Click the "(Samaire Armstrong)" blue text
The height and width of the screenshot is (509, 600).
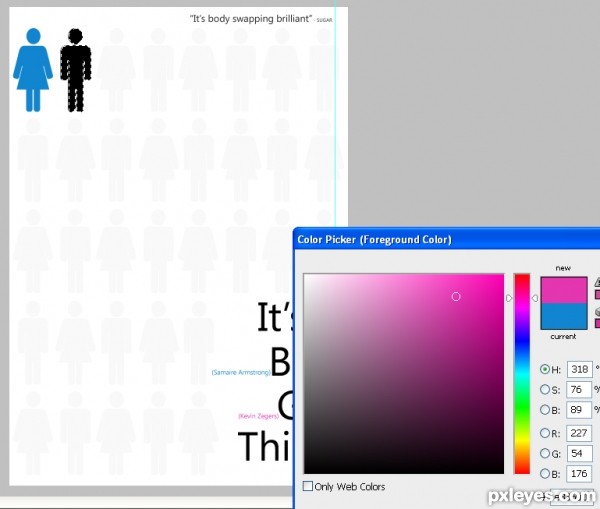[241, 372]
